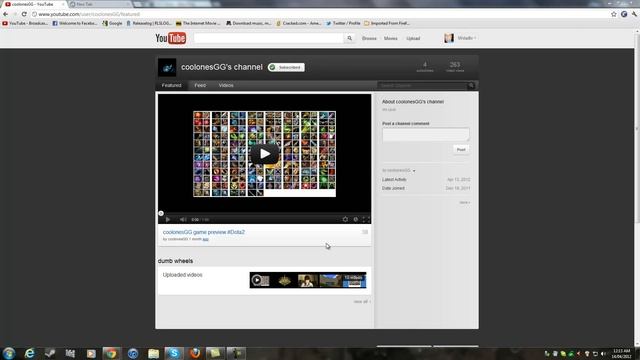Click the YouTube search text box

pos(269,38)
